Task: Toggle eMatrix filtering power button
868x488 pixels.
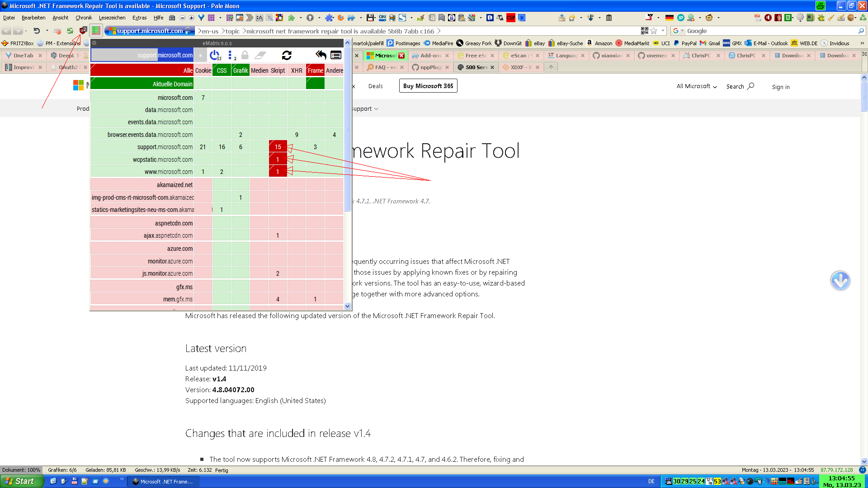Action: pos(215,55)
